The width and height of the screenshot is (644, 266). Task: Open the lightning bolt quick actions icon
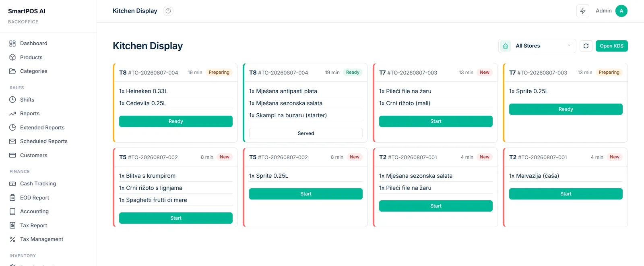coord(583,11)
